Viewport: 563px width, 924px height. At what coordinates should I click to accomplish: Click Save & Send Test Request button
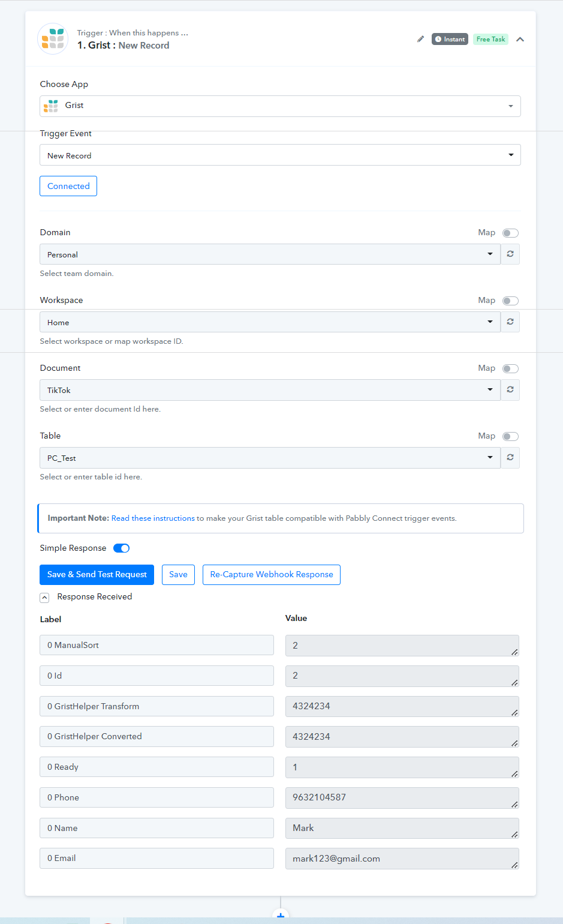[97, 575]
